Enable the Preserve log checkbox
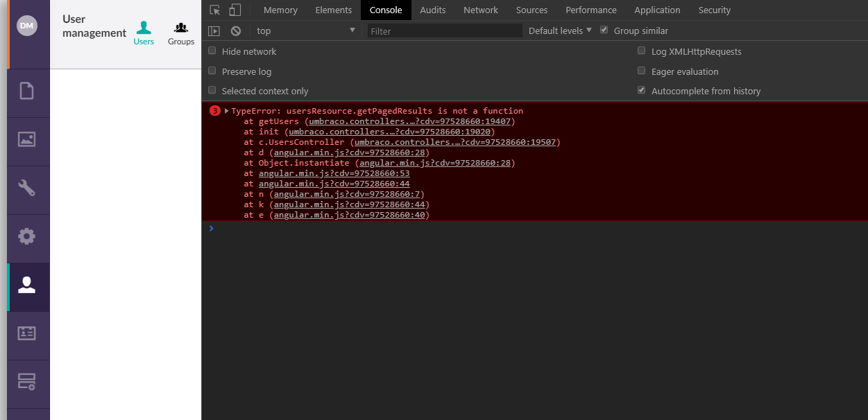Viewport: 868px width, 420px height. click(x=212, y=71)
